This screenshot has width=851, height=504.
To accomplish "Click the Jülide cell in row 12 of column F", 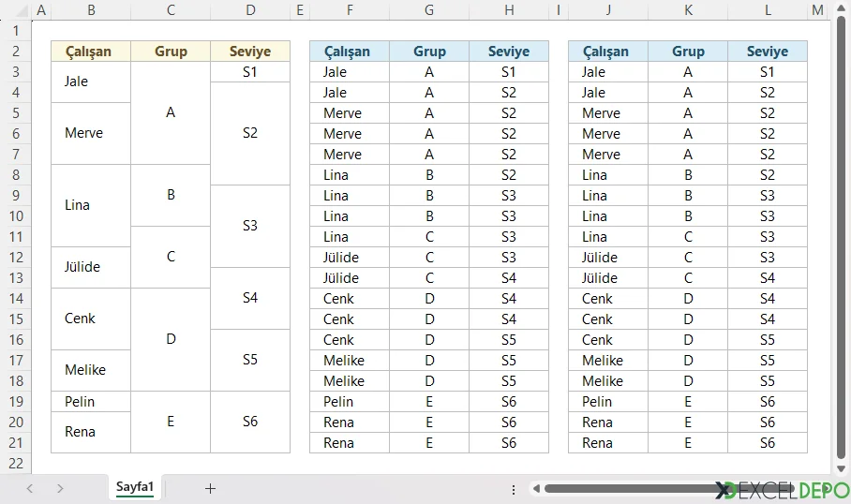I will click(x=350, y=258).
